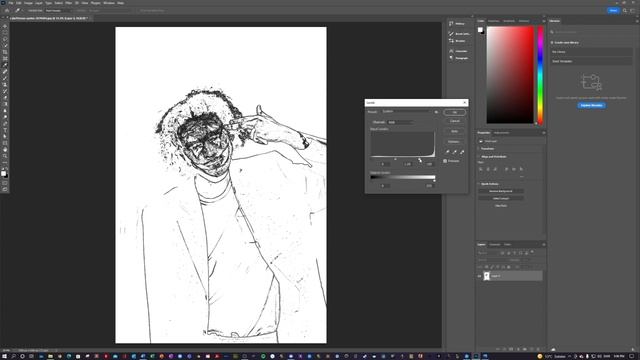Click the Search Libraries field

click(591, 32)
